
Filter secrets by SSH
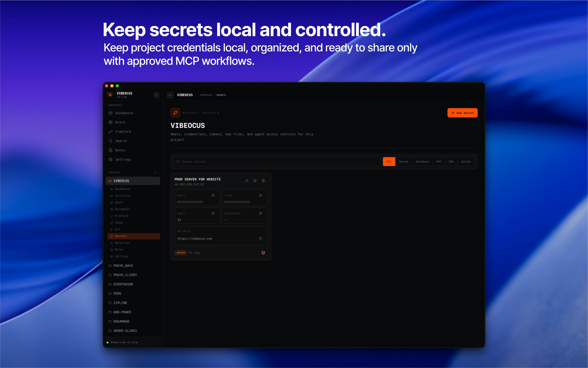coord(451,162)
